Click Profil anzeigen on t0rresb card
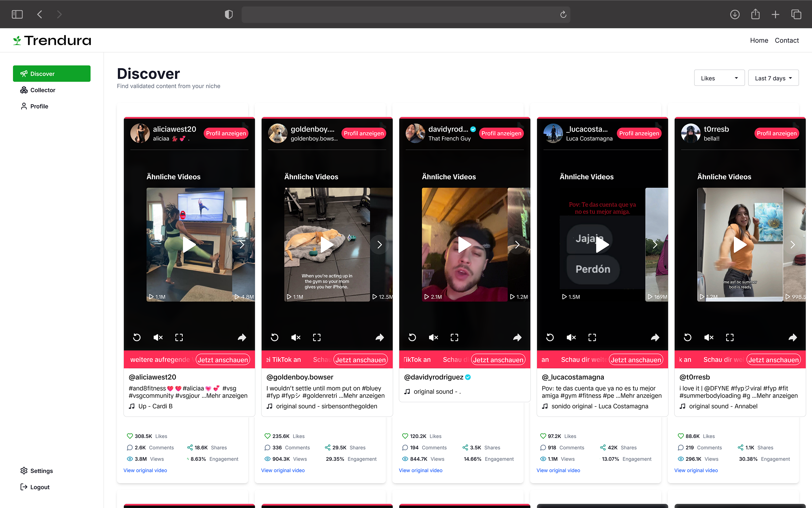This screenshot has width=812, height=508. tap(776, 133)
